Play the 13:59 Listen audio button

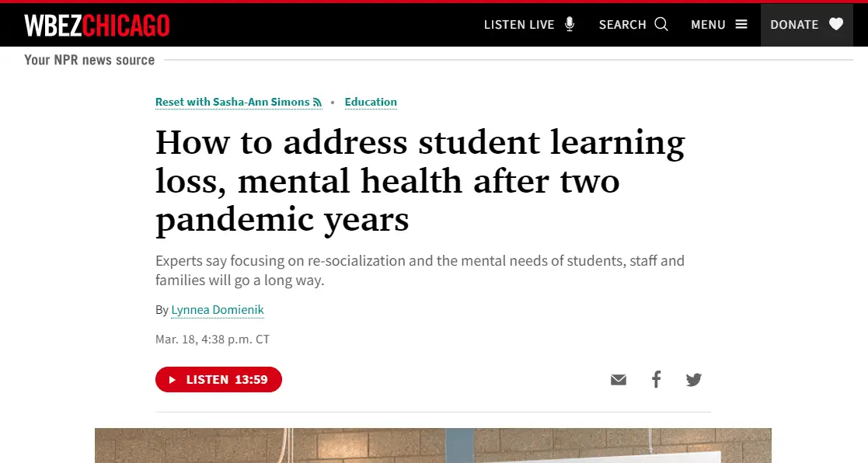pyautogui.click(x=218, y=380)
